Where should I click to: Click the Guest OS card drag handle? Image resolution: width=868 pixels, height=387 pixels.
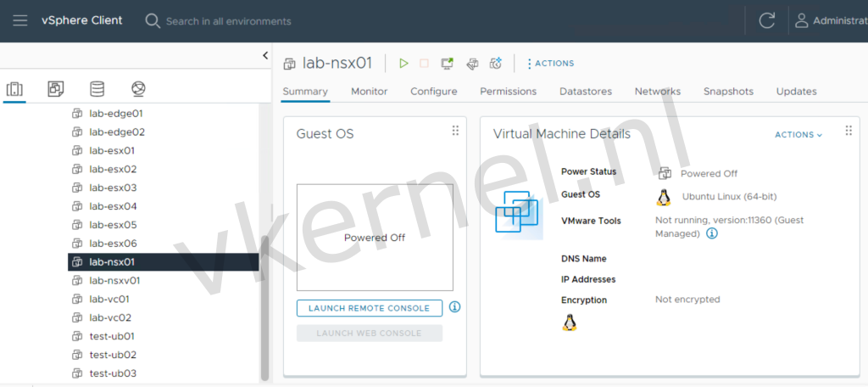pos(455,131)
